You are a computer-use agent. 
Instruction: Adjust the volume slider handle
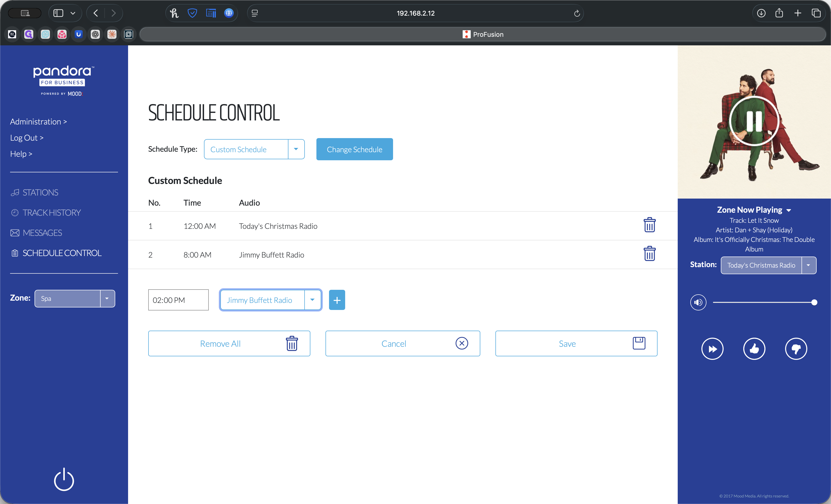[814, 302]
